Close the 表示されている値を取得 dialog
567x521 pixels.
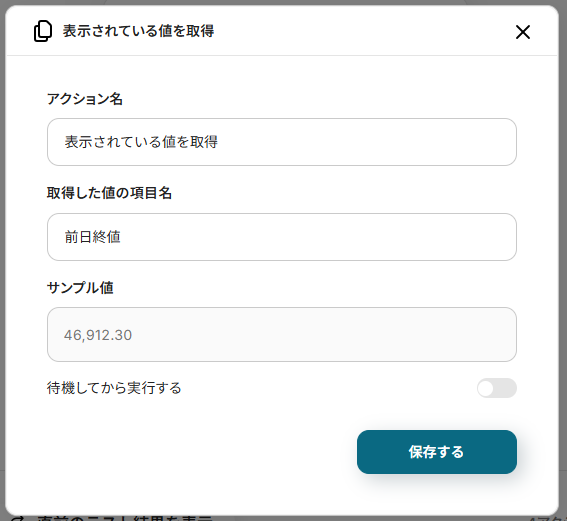[x=523, y=32]
